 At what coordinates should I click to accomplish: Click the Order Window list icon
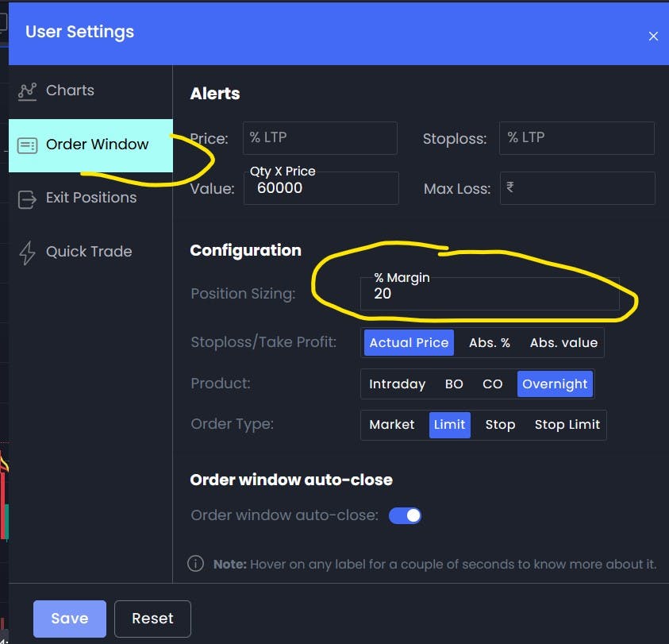tap(27, 145)
